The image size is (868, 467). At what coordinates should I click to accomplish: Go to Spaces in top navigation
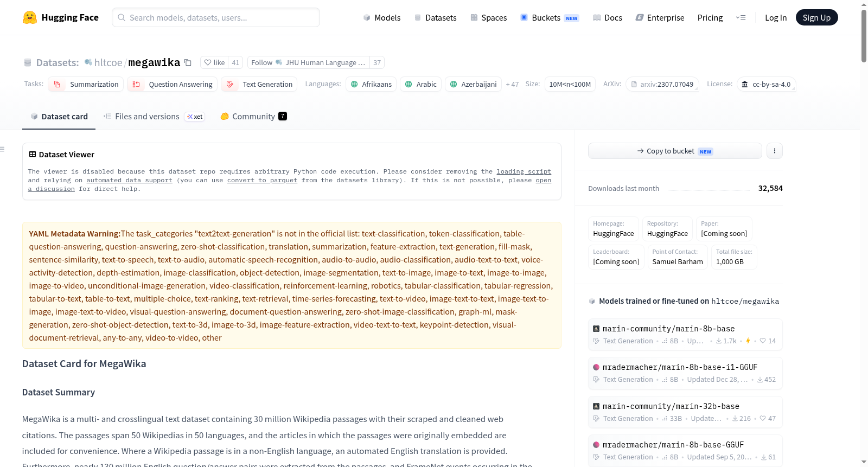coord(488,17)
